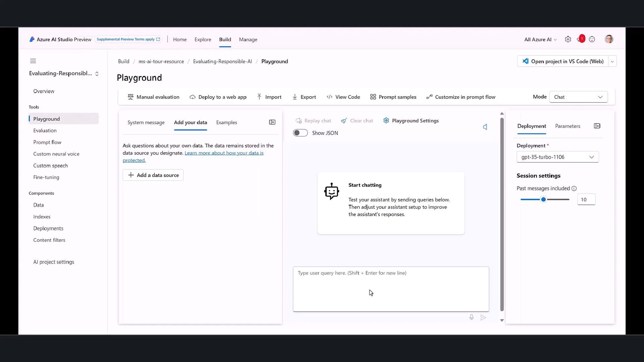Viewport: 644px width, 362px height.
Task: Open Manual evaluation
Action: pos(153,97)
